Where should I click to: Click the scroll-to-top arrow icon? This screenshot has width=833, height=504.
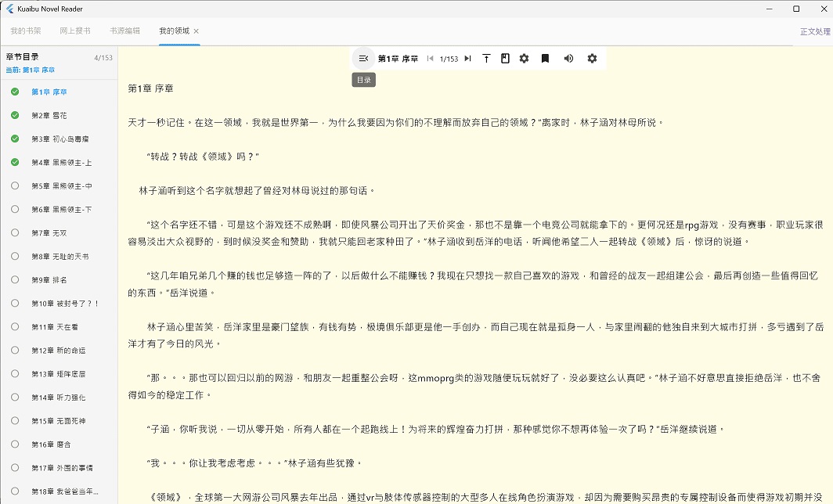[x=486, y=59]
